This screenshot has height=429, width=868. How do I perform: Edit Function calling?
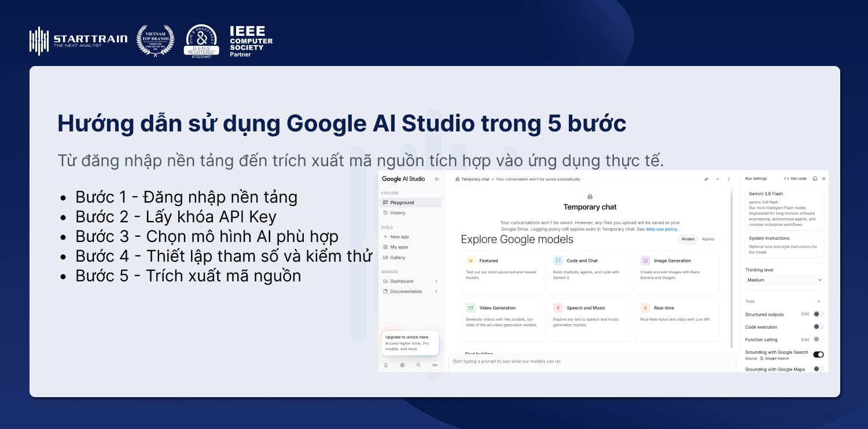(805, 340)
